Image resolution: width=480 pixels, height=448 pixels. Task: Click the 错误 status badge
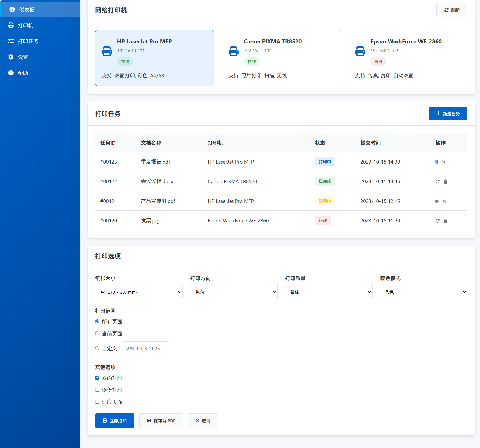click(x=323, y=220)
